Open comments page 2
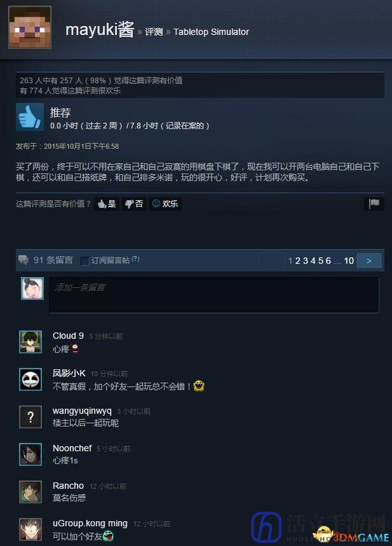The image size is (392, 546). click(298, 261)
